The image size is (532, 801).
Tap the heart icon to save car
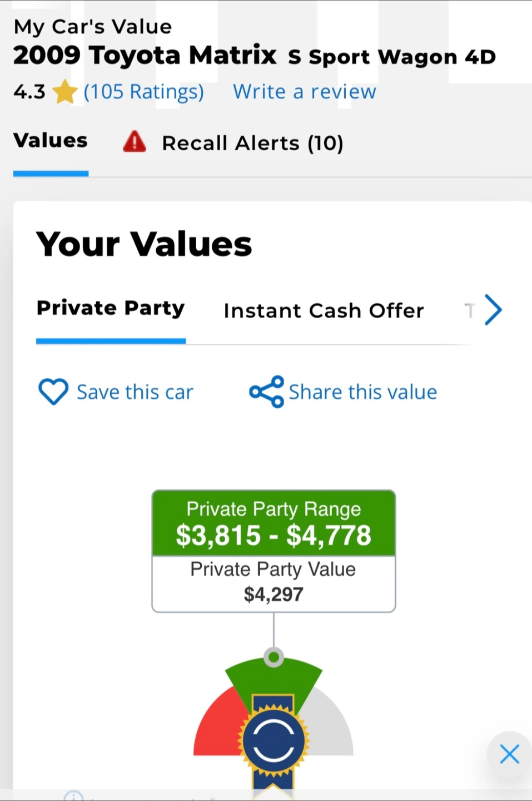click(x=53, y=392)
